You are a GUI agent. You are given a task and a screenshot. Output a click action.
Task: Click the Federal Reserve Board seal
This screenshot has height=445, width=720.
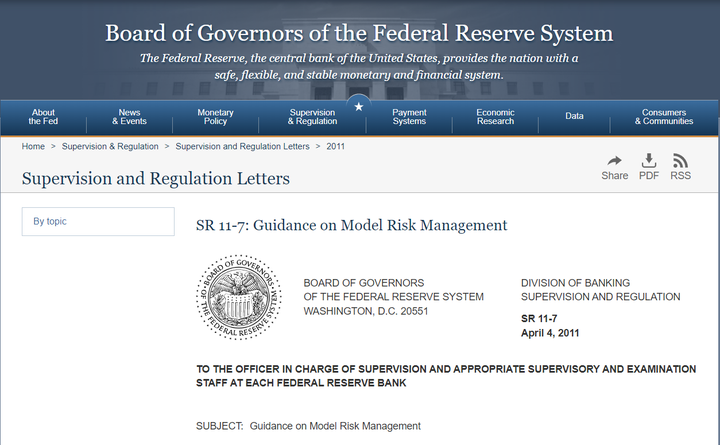[239, 297]
